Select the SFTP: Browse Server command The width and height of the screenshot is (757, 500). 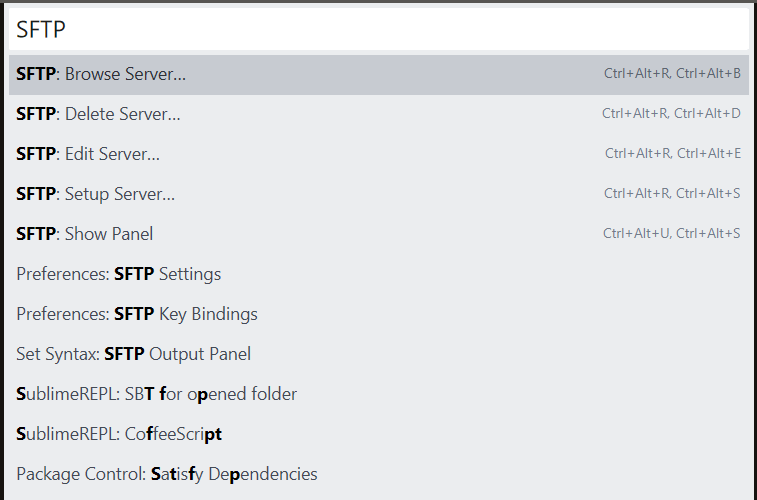tap(101, 74)
